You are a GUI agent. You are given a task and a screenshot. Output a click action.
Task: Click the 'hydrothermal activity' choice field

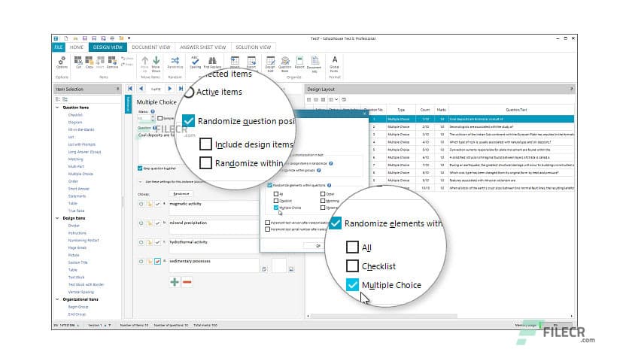(x=214, y=247)
